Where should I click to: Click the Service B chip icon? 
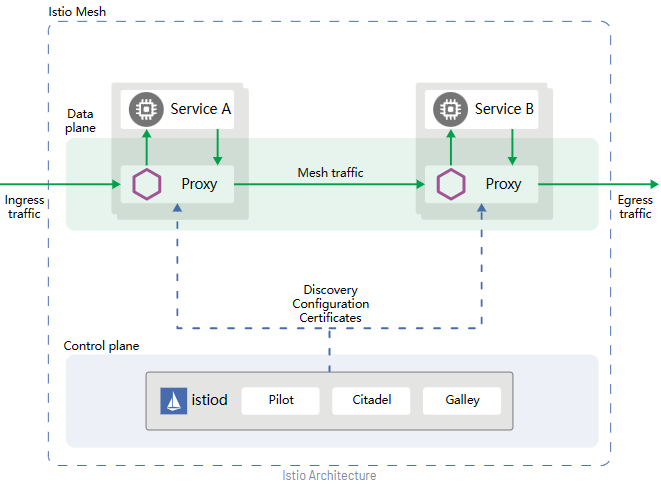[450, 110]
